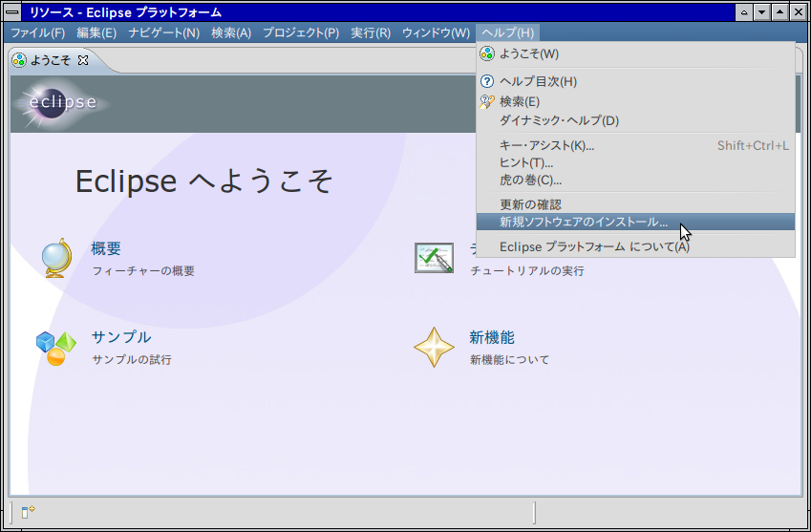Image resolution: width=811 pixels, height=532 pixels.
Task: Open the 実行(R) menu
Action: pyautogui.click(x=371, y=33)
